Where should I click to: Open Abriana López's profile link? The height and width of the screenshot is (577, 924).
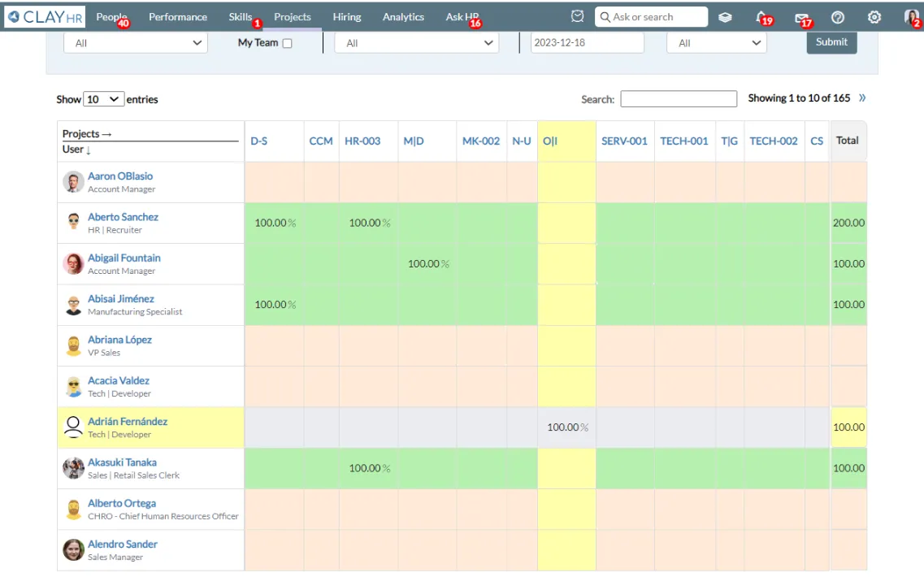[119, 340]
